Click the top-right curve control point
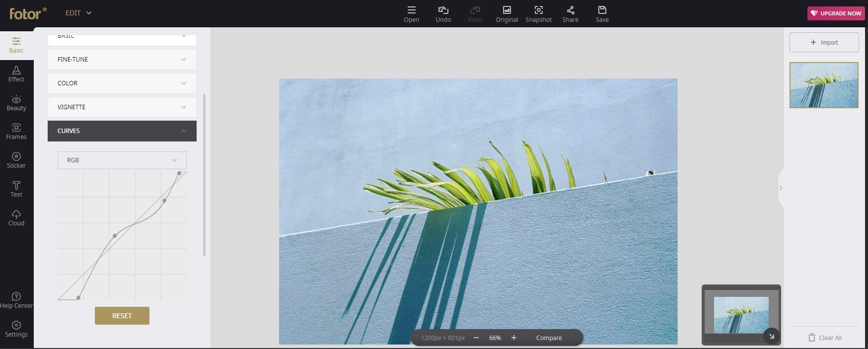 [x=179, y=173]
